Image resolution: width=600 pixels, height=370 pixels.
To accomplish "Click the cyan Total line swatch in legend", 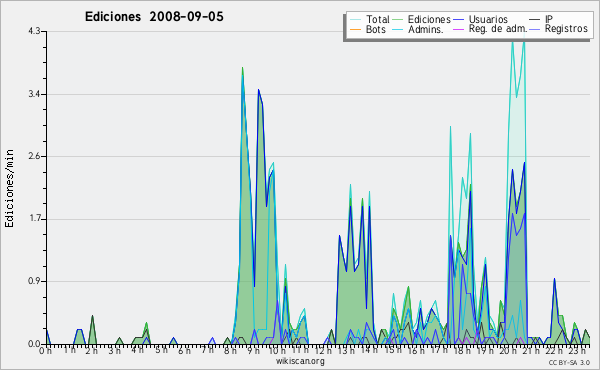I will [355, 20].
